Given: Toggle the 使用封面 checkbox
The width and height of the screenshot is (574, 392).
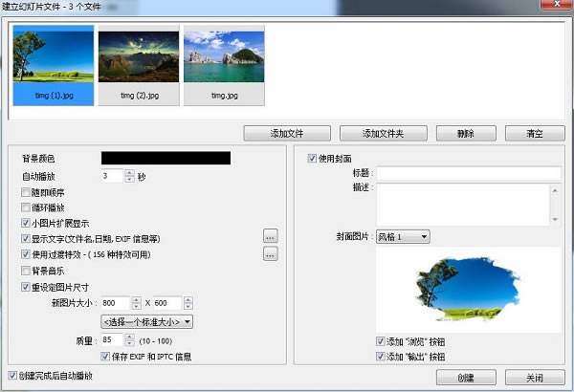Looking at the screenshot, I should pos(312,158).
